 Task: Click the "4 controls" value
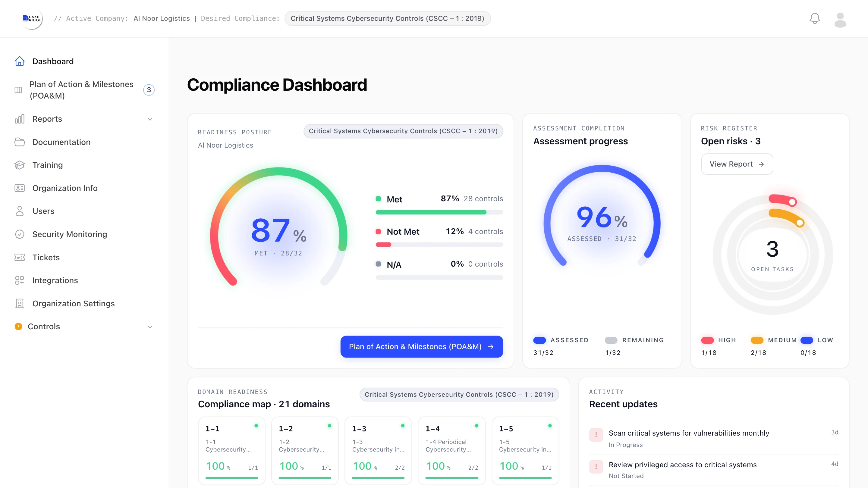485,232
